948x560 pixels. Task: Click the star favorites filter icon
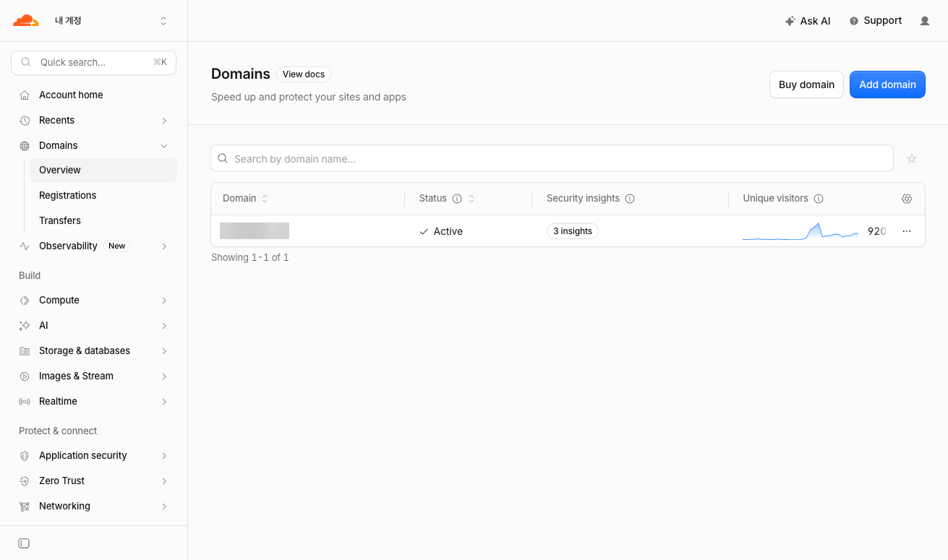click(912, 158)
